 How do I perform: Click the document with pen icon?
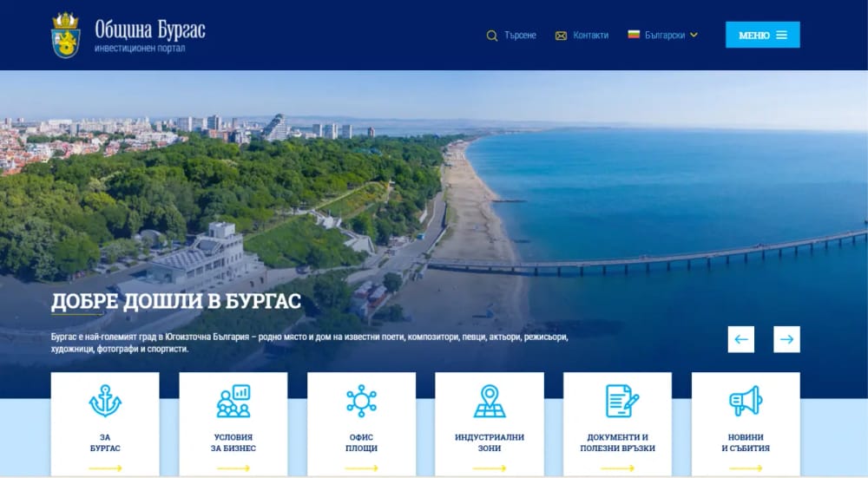[x=621, y=401]
